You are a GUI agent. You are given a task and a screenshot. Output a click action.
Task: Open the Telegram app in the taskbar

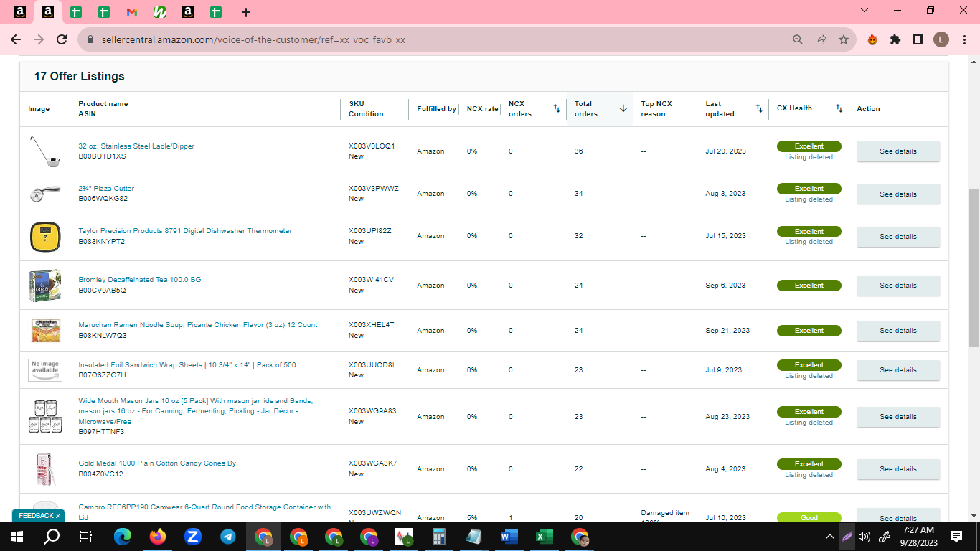tap(228, 537)
